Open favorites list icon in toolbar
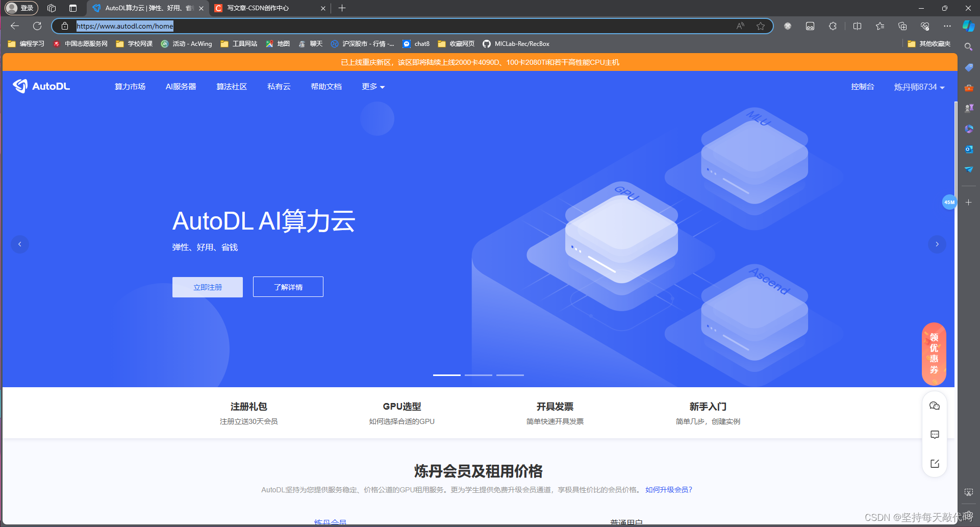 pos(880,26)
